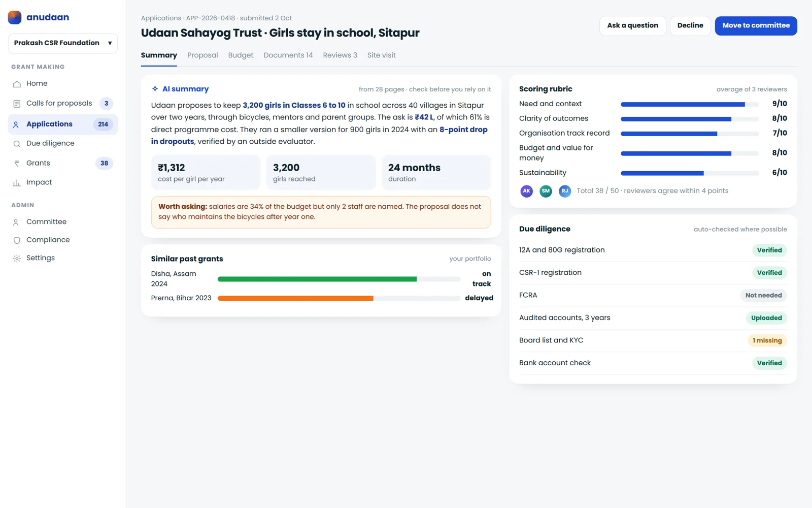Click the '24 months duration' card
The image size is (812, 508).
[x=436, y=173]
